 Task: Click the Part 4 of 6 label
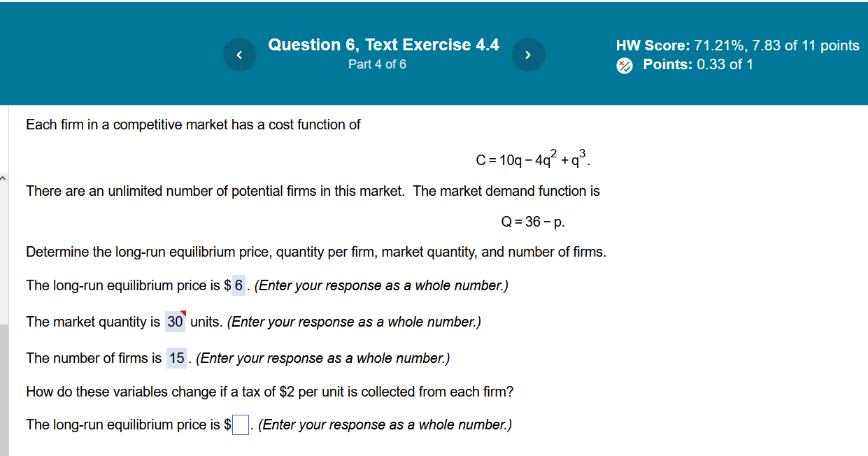377,64
